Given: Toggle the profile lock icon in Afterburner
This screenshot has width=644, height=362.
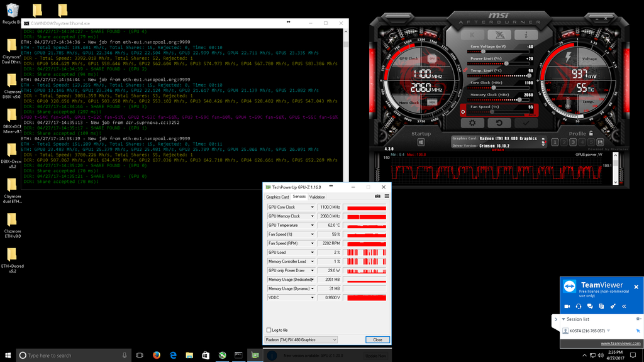Looking at the screenshot, I should click(x=591, y=133).
